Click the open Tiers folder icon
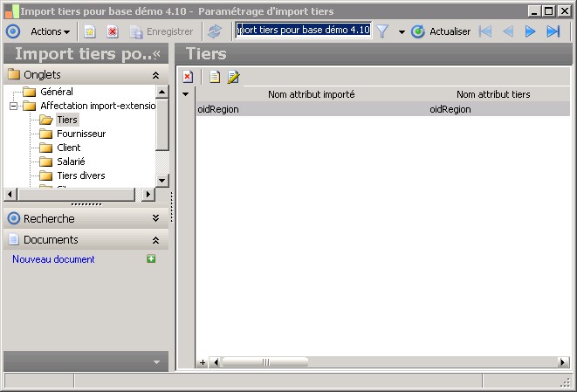 click(x=46, y=120)
